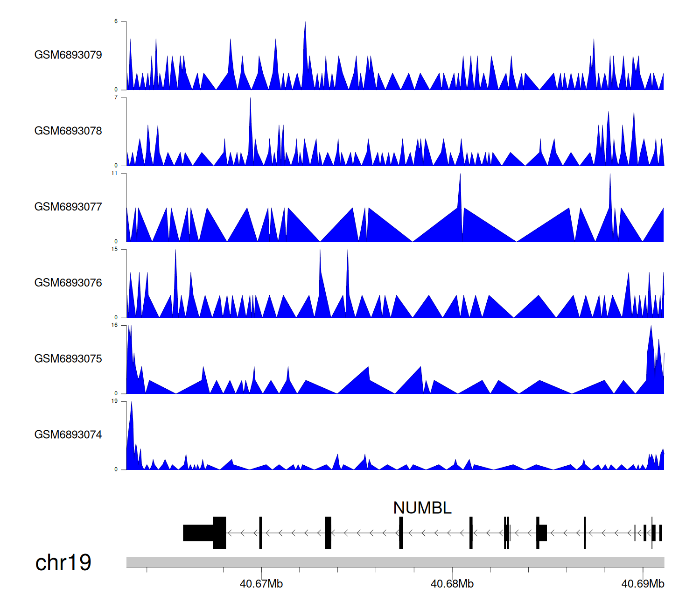Click the y-axis maximum value 15
The width and height of the screenshot is (700, 616).
[114, 250]
